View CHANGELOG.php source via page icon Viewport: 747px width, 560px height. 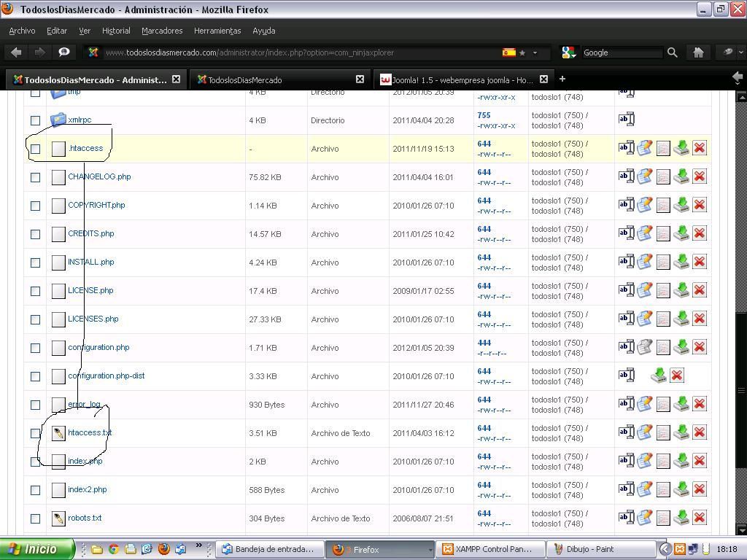tap(663, 176)
